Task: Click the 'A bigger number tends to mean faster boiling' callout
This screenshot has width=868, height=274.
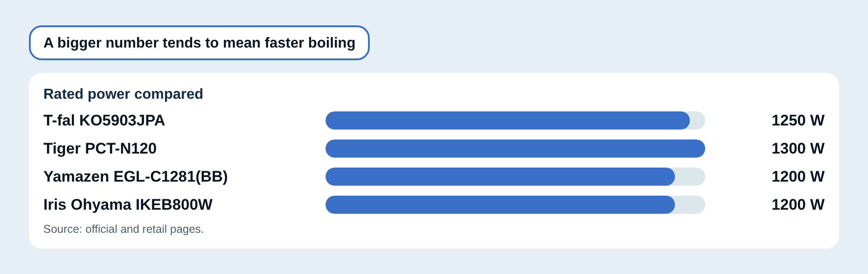Action: tap(199, 43)
